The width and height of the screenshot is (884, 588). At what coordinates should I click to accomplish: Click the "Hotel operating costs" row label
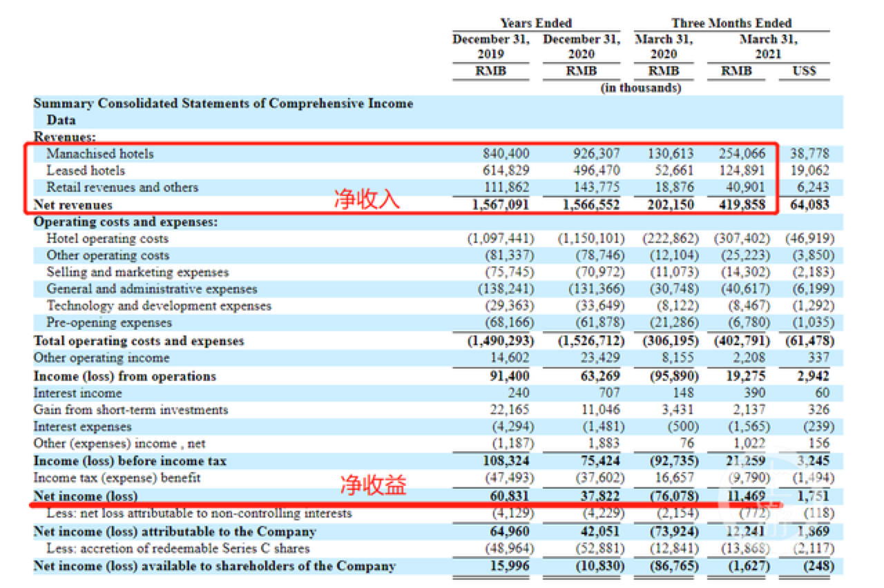(107, 238)
